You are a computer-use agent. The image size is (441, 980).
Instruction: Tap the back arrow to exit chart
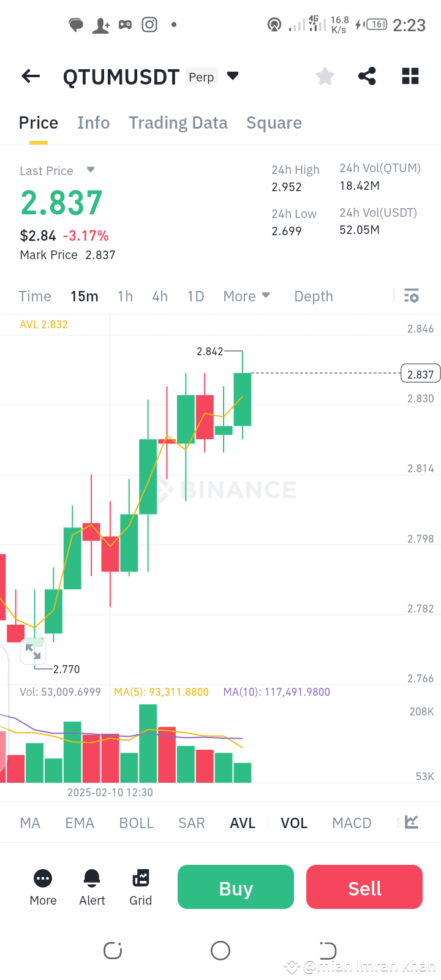(x=30, y=76)
